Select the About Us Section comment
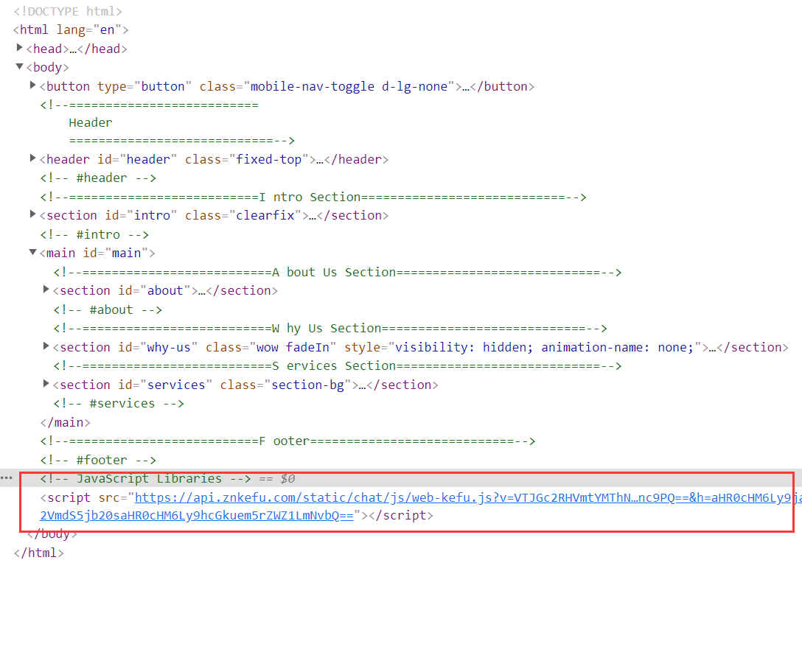Viewport: 802px width, 672px height. (x=338, y=272)
